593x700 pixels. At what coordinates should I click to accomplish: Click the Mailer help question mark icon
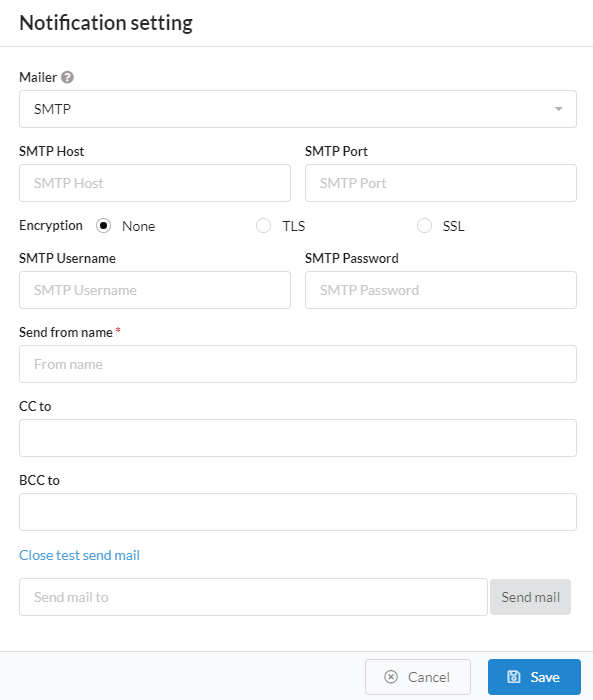point(67,77)
